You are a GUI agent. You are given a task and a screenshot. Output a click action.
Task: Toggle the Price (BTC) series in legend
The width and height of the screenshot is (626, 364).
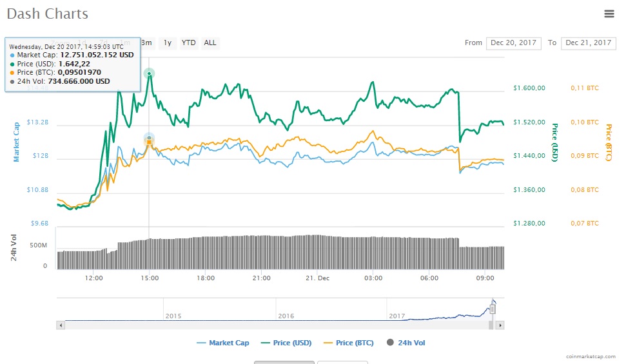[x=349, y=343]
